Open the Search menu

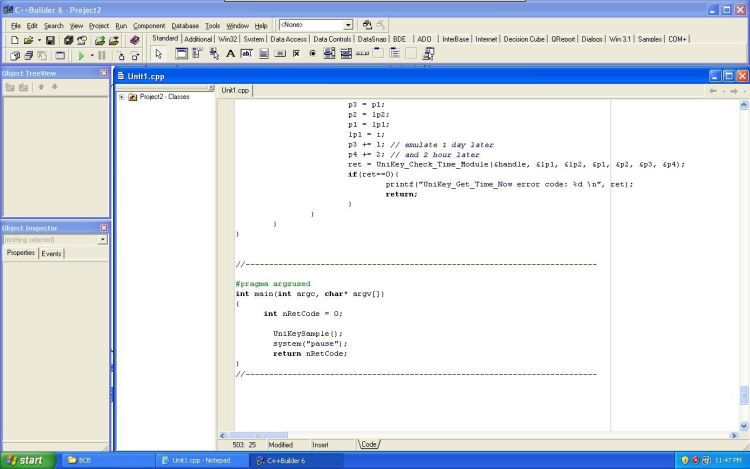tap(54, 26)
